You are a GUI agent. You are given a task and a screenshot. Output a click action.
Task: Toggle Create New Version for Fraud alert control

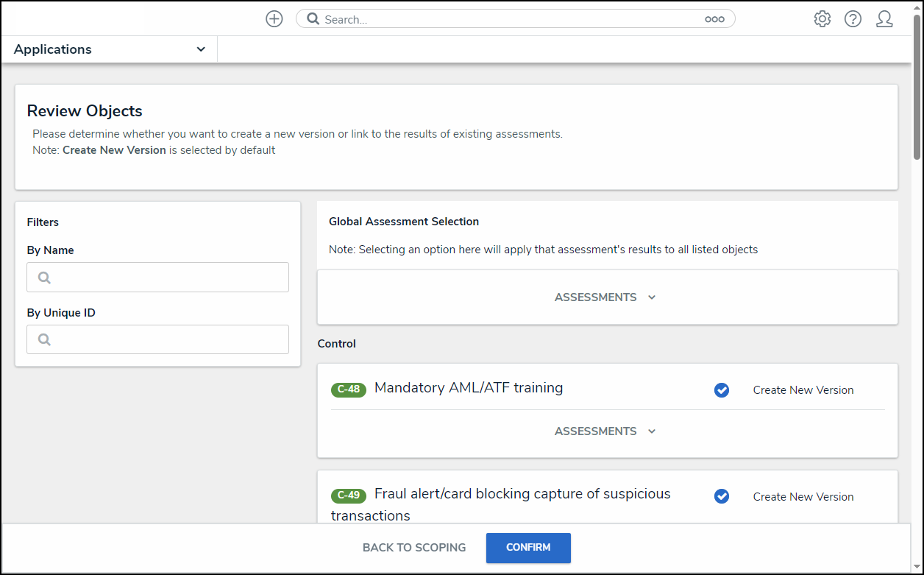tap(722, 496)
